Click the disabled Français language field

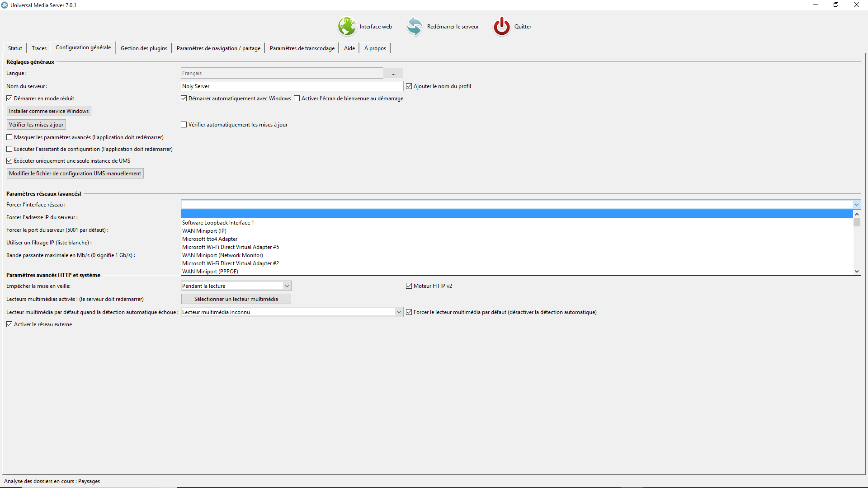pyautogui.click(x=282, y=73)
